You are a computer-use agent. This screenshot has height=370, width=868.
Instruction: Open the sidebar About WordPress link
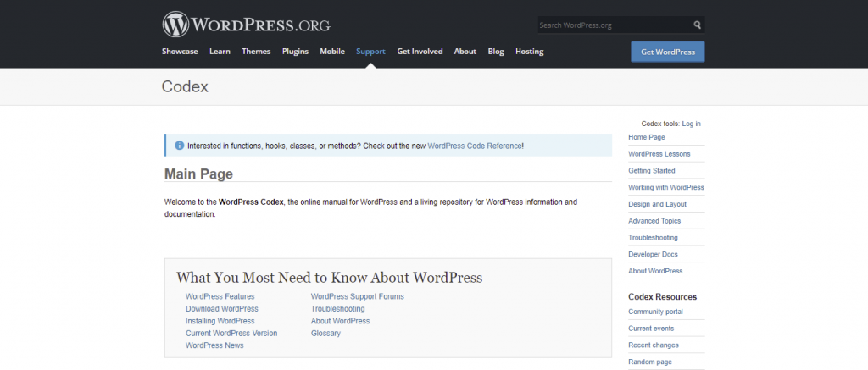click(655, 271)
